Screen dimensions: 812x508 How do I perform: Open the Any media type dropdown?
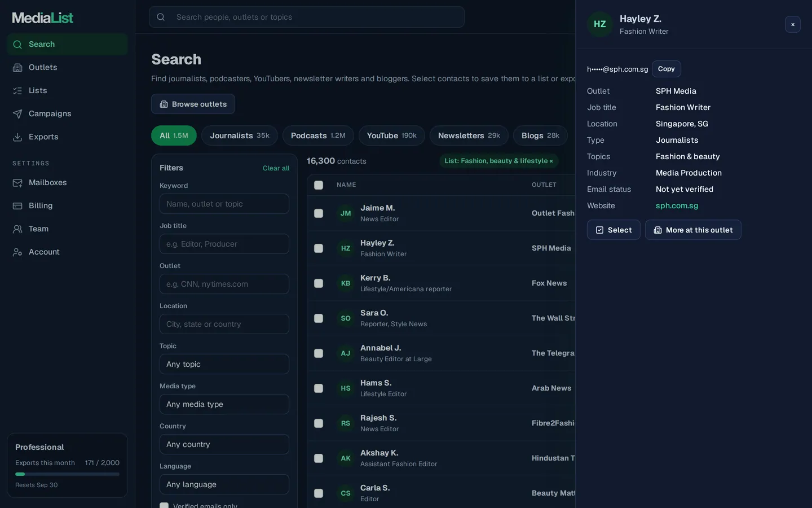(224, 404)
